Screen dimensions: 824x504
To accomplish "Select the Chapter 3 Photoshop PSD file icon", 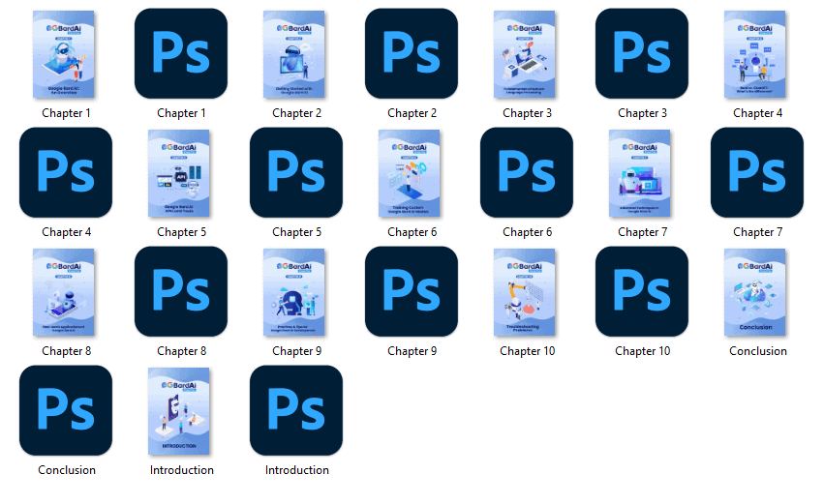I will 642,53.
